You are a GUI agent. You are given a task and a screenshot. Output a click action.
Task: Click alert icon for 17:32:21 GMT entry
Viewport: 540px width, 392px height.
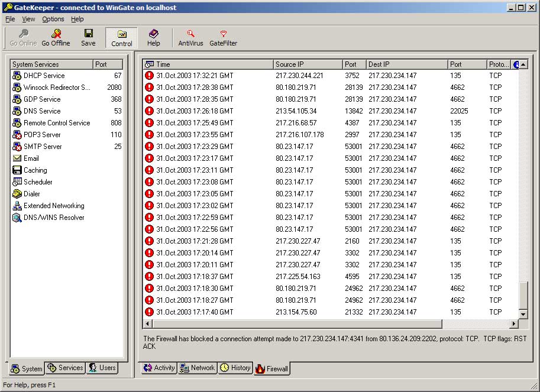[149, 75]
